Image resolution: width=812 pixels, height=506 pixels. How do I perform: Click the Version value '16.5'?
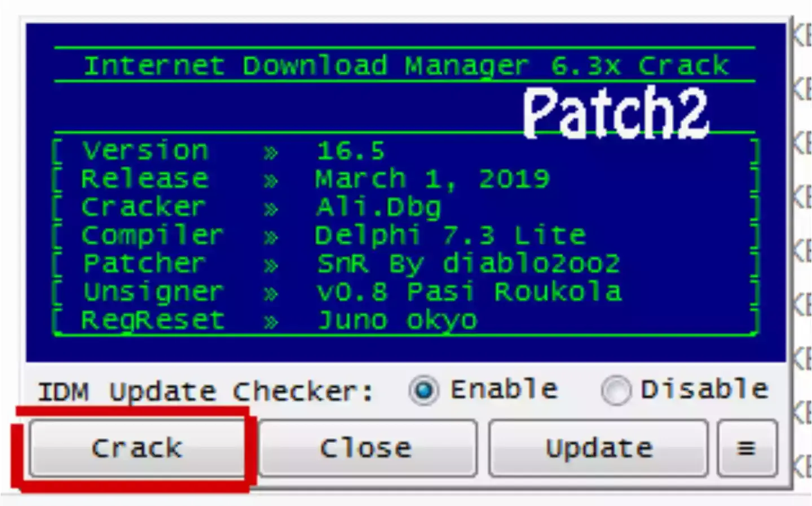pos(351,151)
